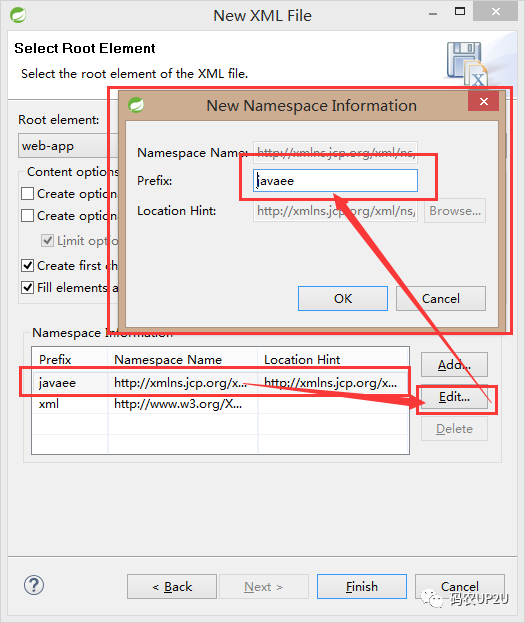Click the Spring leaf icon in the Namespace dialog
This screenshot has height=623, width=525.
[136, 105]
